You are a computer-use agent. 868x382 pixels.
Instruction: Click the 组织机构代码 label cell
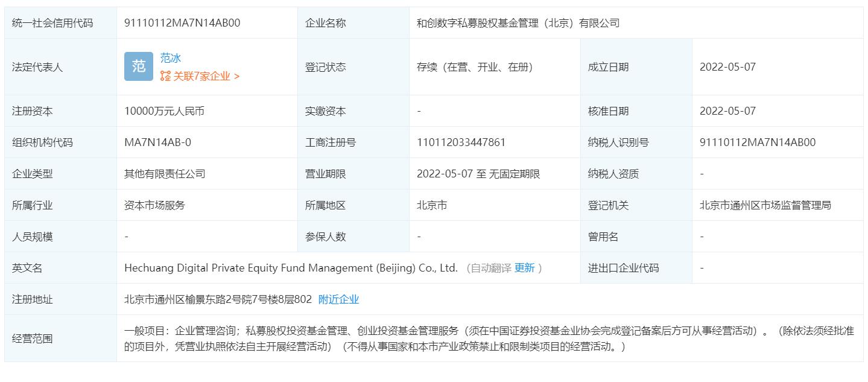61,142
